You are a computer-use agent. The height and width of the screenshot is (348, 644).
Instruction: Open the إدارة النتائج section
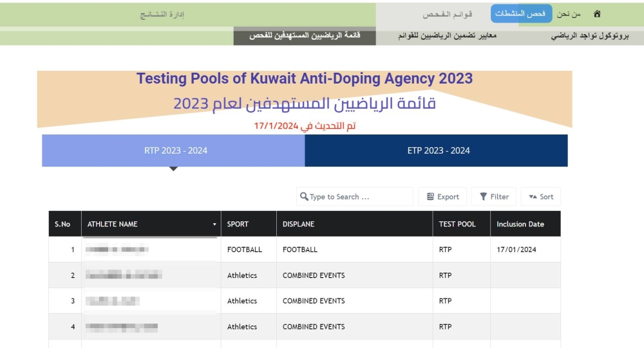(x=162, y=14)
